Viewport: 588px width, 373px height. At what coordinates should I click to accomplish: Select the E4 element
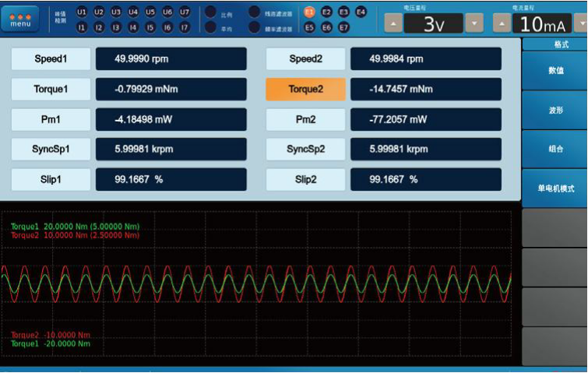pos(361,12)
